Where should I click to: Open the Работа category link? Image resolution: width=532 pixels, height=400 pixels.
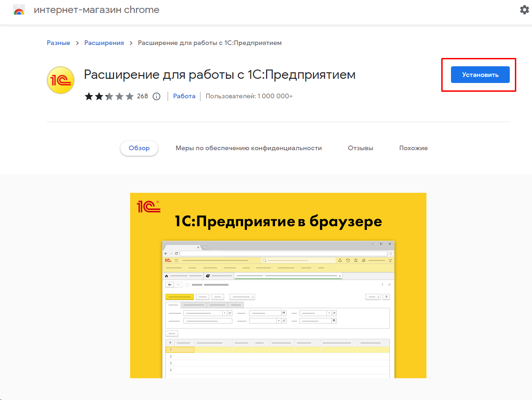[184, 96]
